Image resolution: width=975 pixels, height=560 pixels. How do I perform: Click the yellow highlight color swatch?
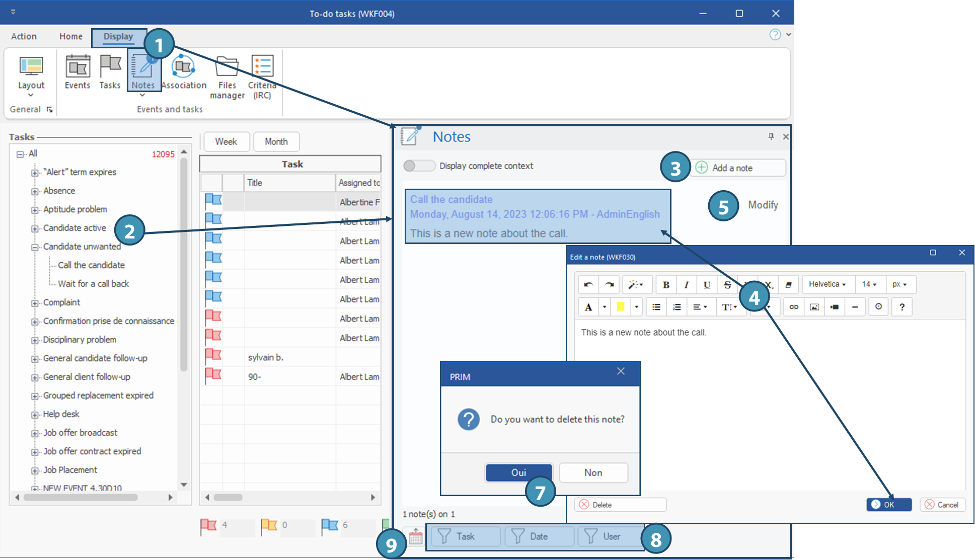tap(621, 307)
